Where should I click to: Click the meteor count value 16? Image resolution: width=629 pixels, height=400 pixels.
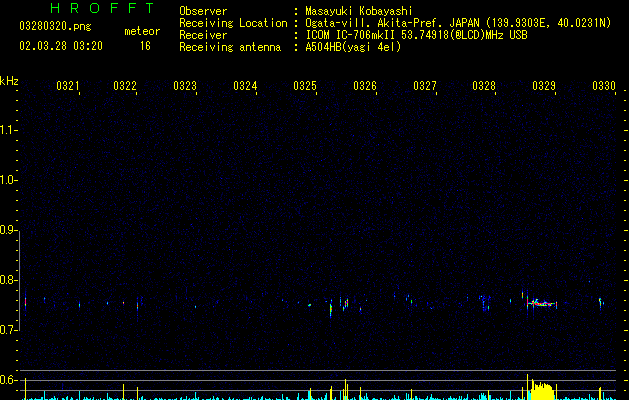pyautogui.click(x=145, y=46)
